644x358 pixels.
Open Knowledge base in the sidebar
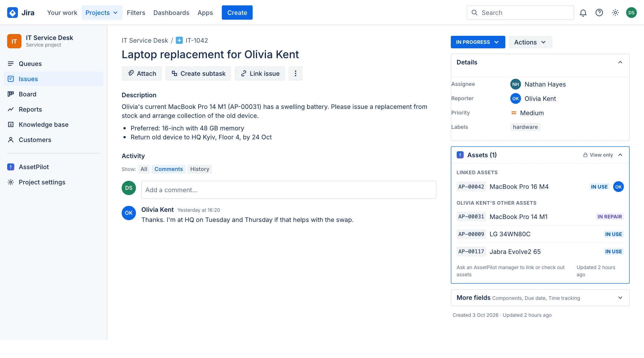pyautogui.click(x=53, y=124)
